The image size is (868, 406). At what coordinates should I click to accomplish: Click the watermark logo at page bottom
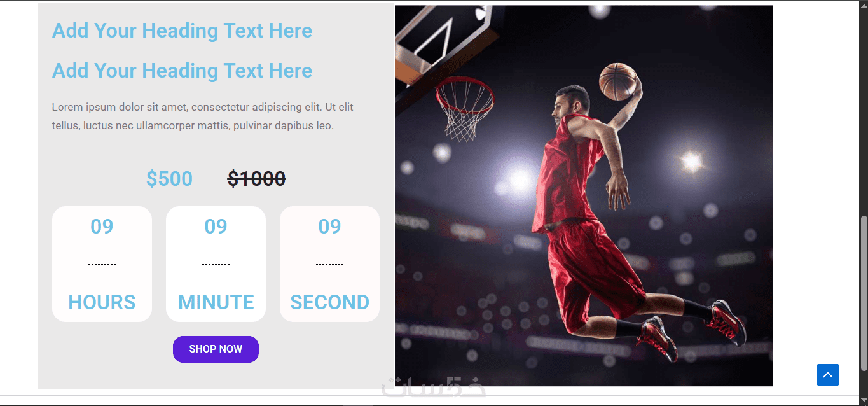tap(434, 388)
